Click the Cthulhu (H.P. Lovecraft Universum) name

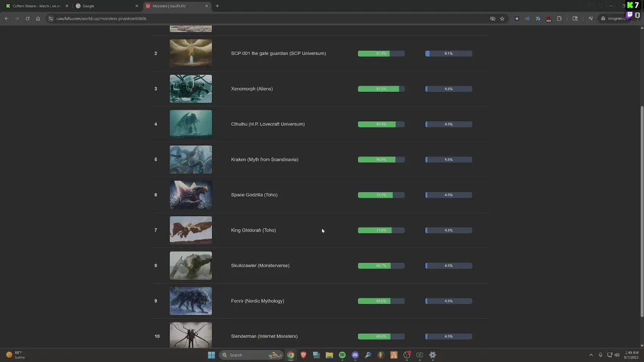coord(268,124)
